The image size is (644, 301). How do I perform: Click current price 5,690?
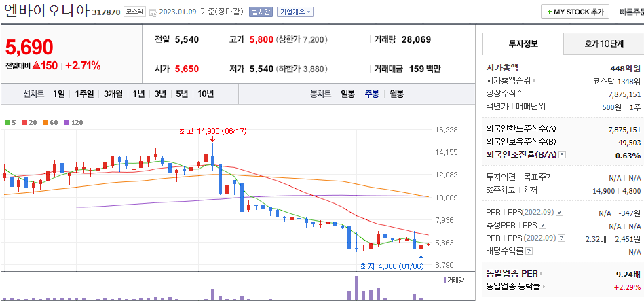(x=29, y=48)
